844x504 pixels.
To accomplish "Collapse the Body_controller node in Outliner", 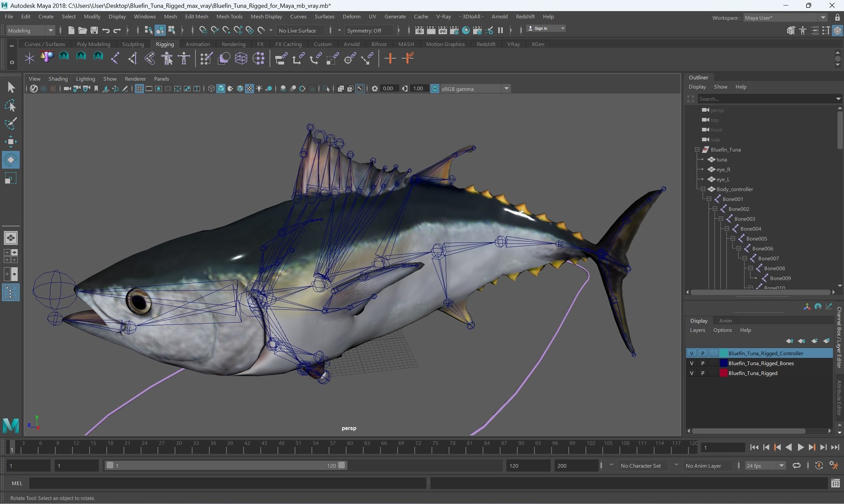I will 703,189.
